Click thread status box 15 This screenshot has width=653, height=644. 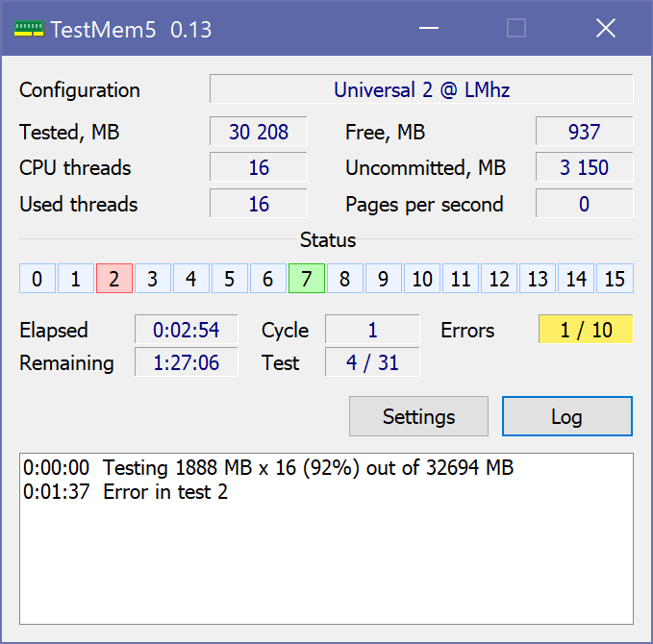click(615, 280)
